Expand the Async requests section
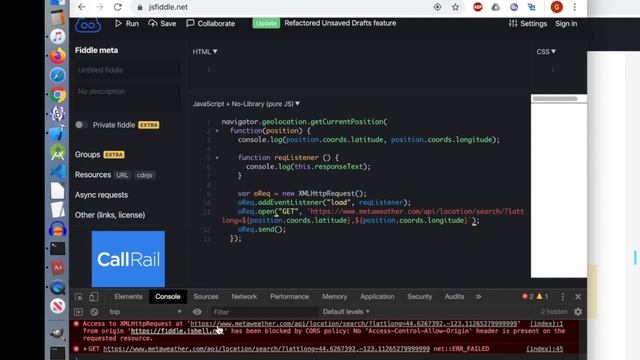Screen dimensions: 640x360 (101, 195)
